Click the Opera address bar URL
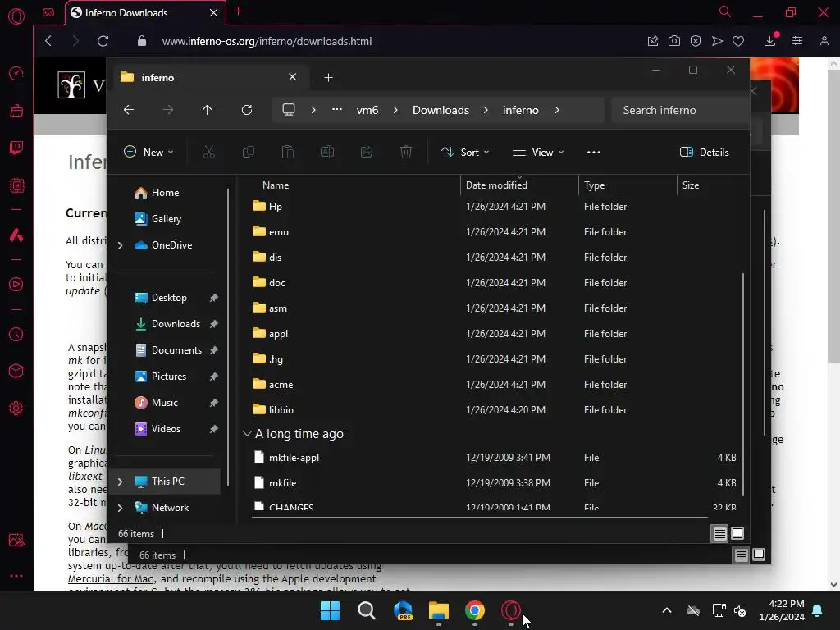The image size is (840, 630). (x=267, y=41)
